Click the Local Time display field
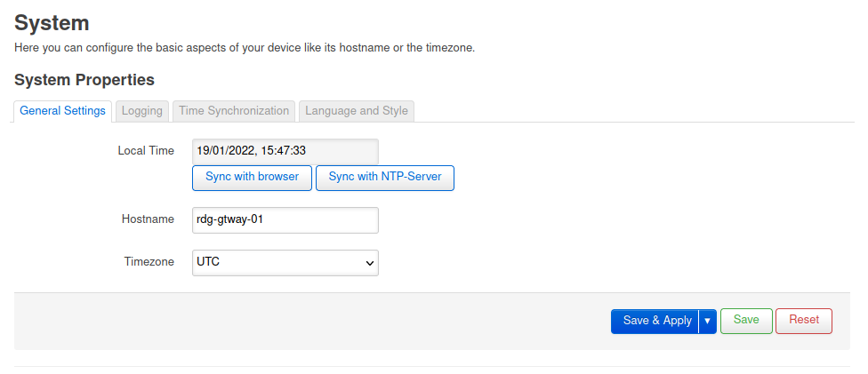The image size is (868, 374). point(285,151)
